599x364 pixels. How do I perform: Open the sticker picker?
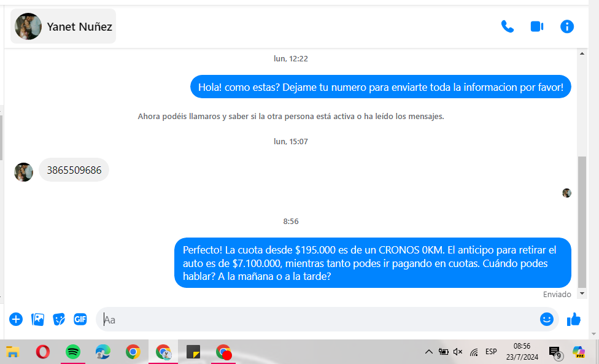tap(59, 319)
